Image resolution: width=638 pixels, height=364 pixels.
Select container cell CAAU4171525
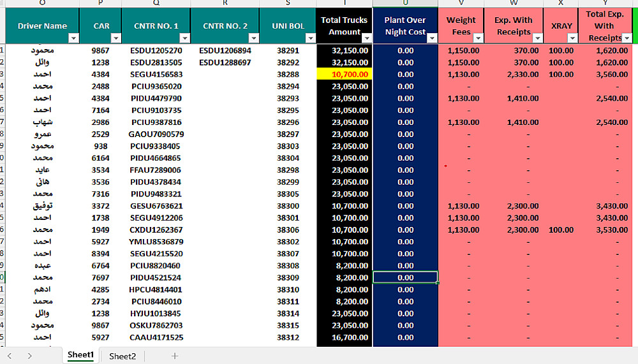pyautogui.click(x=156, y=337)
